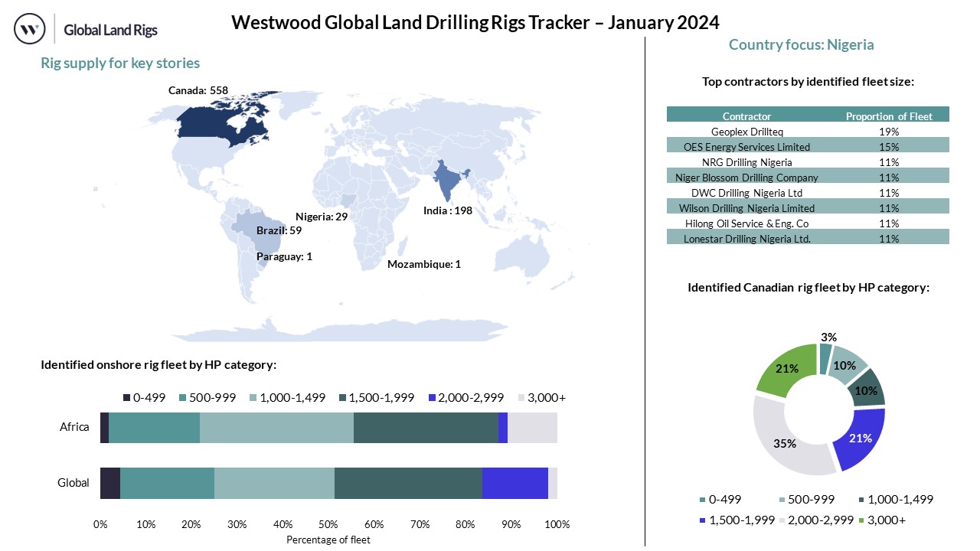Click the 1,500-1,999 swatch in donut chart legend
980x551 pixels.
[702, 520]
